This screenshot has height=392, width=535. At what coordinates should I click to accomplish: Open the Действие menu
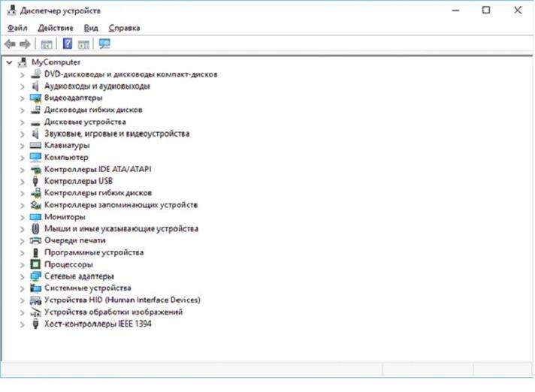click(56, 28)
